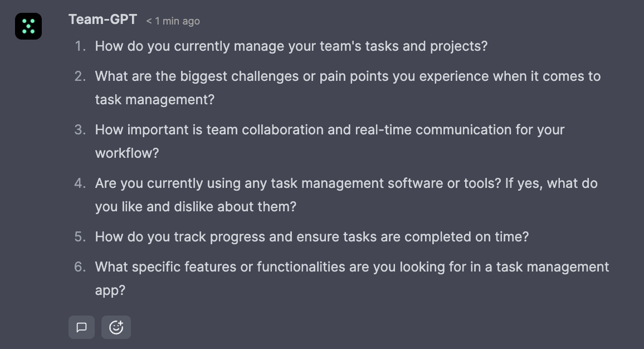
Task: Click the '< 1 min ago' timestamp
Action: (173, 21)
